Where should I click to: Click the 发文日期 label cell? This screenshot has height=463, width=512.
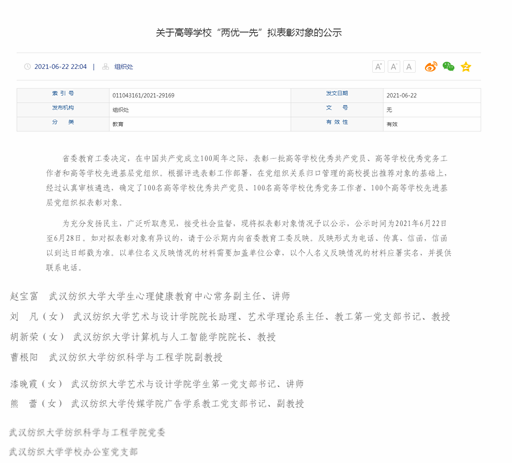coord(337,95)
